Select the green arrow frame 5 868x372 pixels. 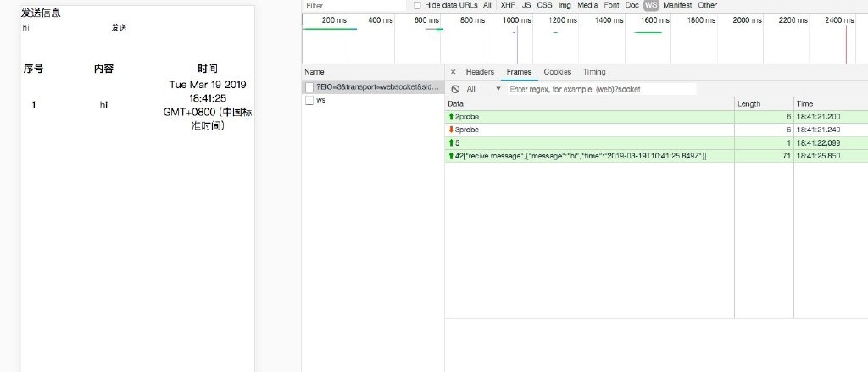tap(656, 143)
